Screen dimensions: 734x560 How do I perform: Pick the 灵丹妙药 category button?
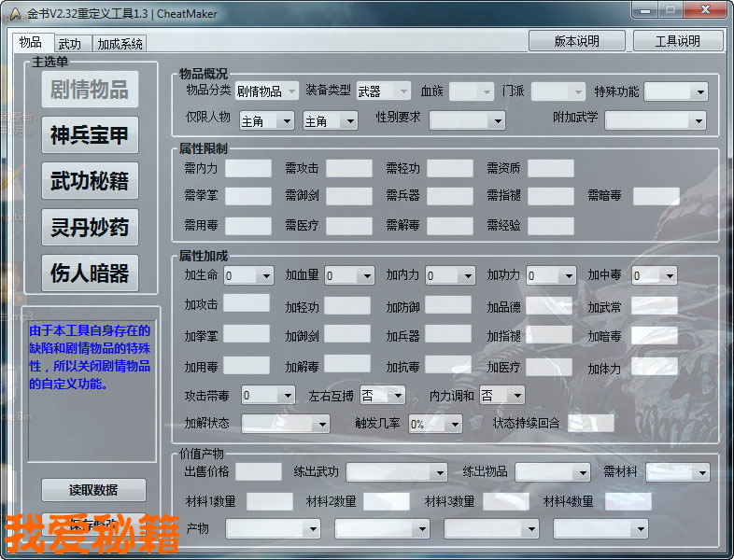tap(90, 227)
